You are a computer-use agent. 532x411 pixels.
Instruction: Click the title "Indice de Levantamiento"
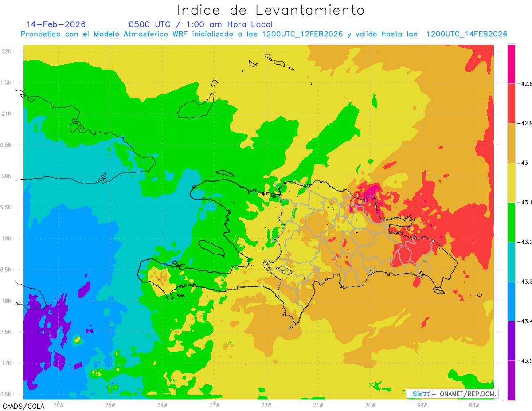[x=271, y=10]
